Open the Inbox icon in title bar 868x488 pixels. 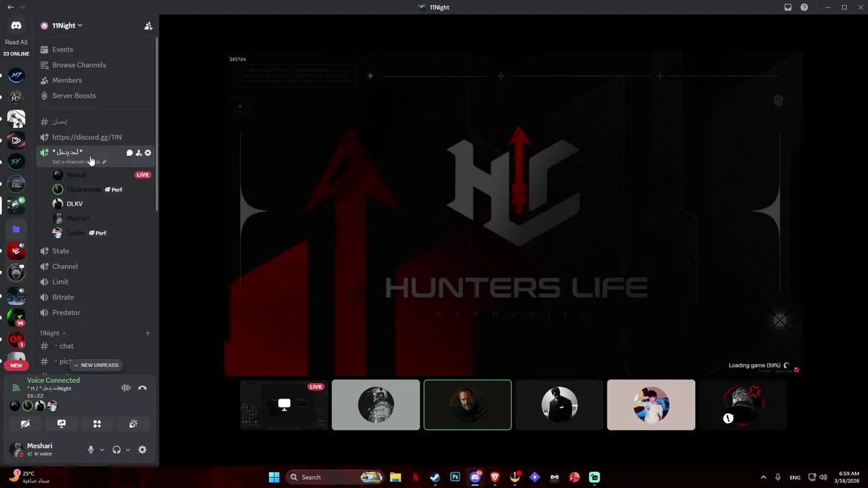788,7
